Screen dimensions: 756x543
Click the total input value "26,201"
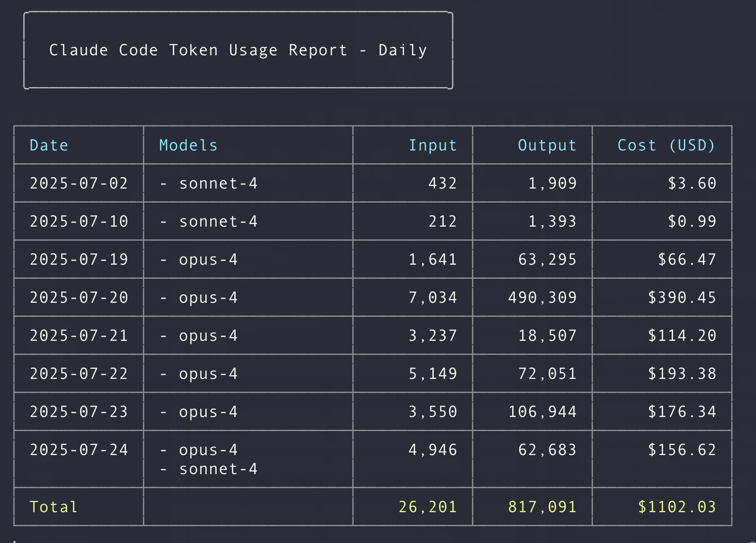click(428, 507)
